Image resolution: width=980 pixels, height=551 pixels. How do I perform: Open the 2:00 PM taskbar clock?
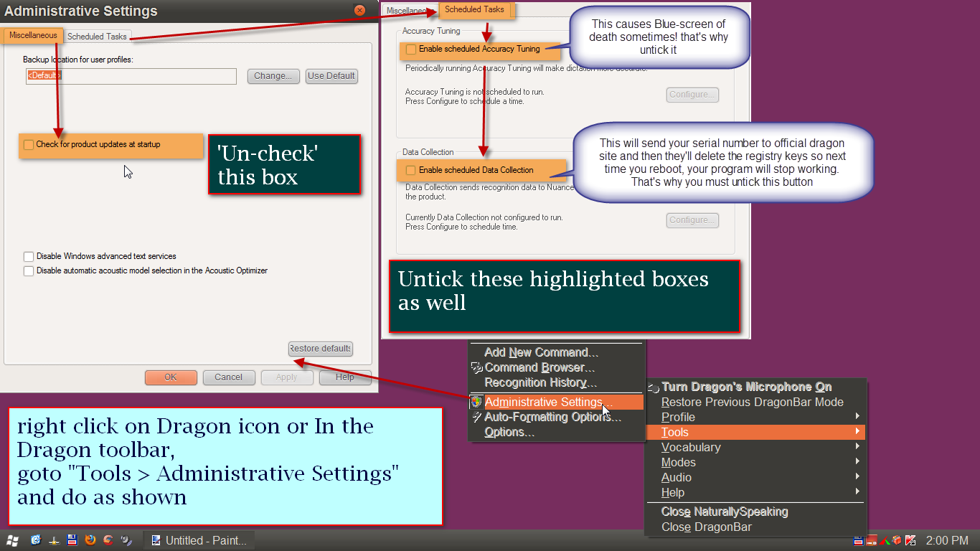coord(947,540)
